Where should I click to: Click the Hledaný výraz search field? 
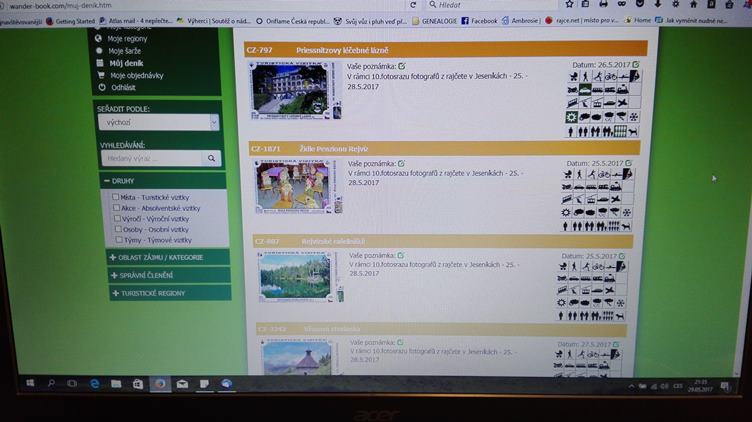pyautogui.click(x=153, y=158)
